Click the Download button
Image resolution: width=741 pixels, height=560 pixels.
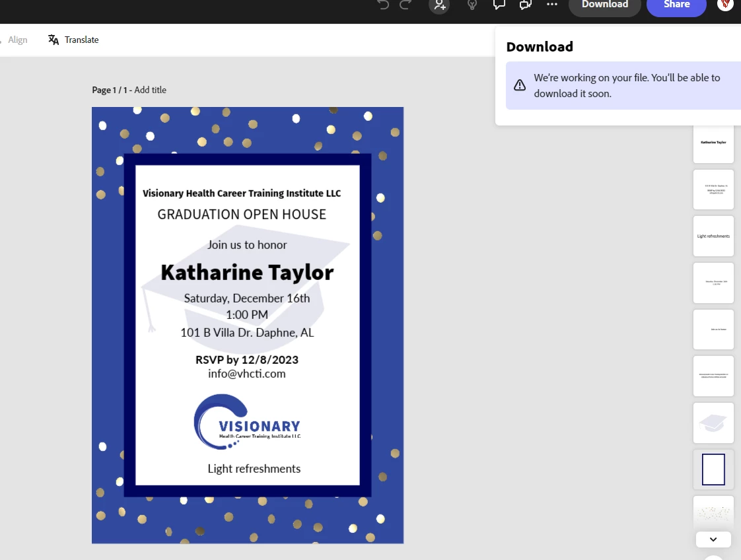(x=605, y=6)
